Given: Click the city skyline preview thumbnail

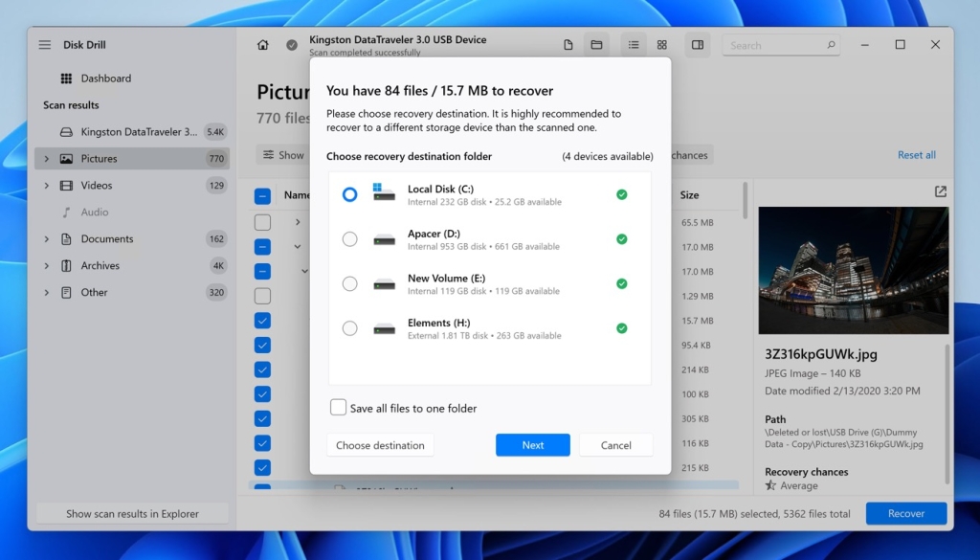Looking at the screenshot, I should (854, 271).
